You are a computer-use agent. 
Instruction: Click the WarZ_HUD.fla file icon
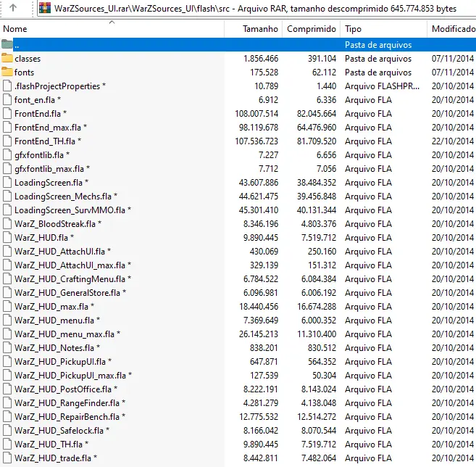click(7, 238)
